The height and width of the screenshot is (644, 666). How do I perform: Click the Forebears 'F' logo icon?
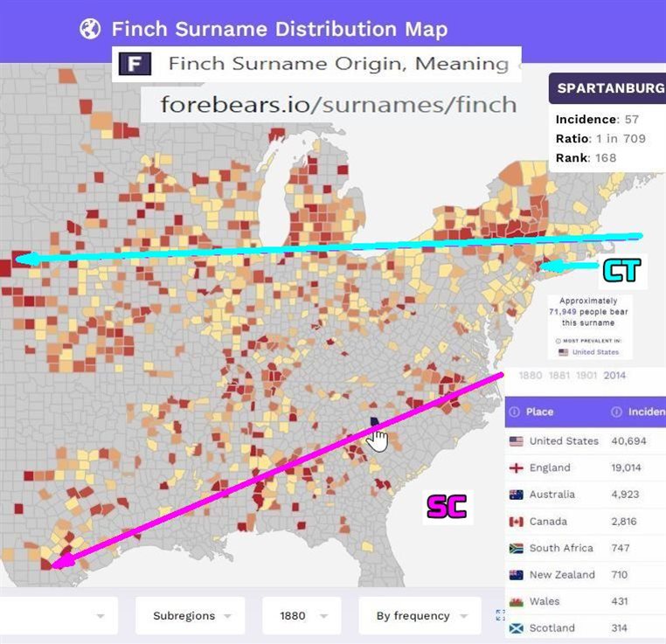[x=135, y=64]
